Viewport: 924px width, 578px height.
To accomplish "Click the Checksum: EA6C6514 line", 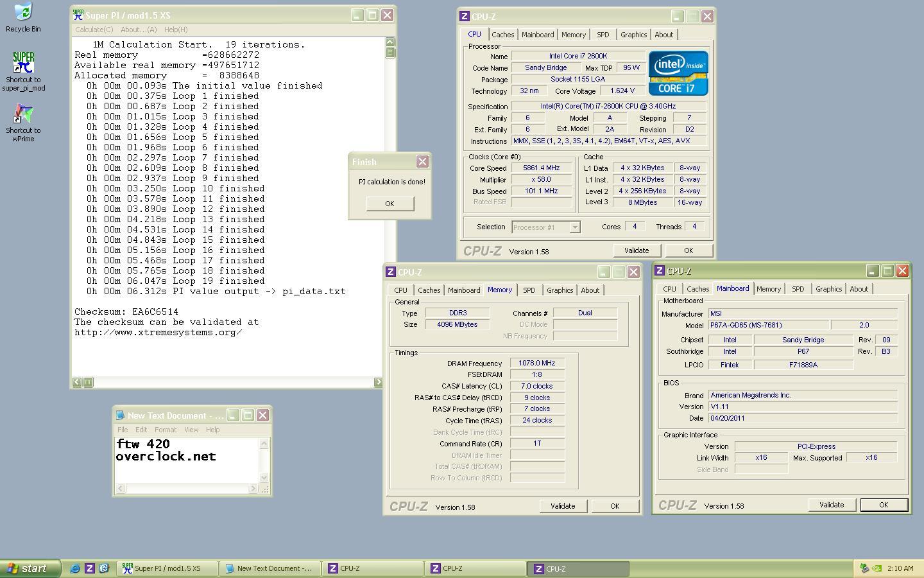I will (126, 311).
